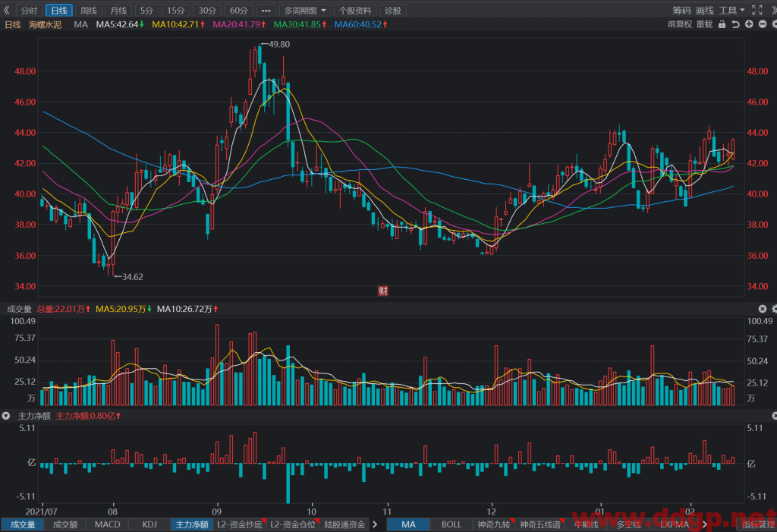Select EXPMA indicator tab
This screenshot has height=532, width=777.
tap(674, 524)
